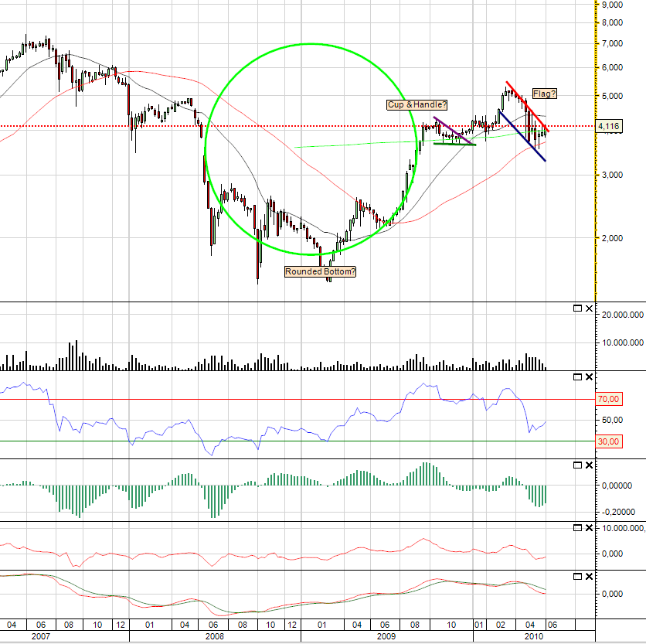Click the 3,000 price axis label

coord(612,175)
